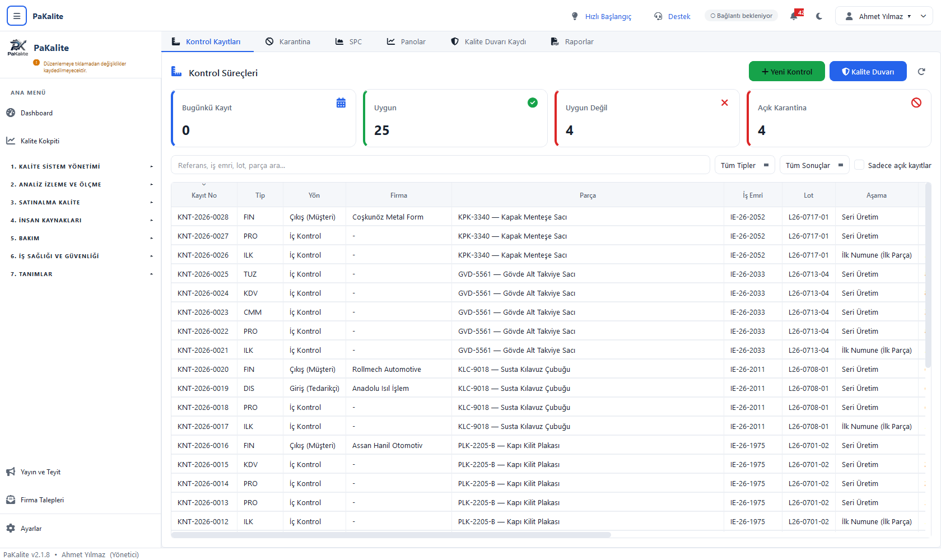
Task: Open the hamburger menu icon
Action: coord(17,16)
